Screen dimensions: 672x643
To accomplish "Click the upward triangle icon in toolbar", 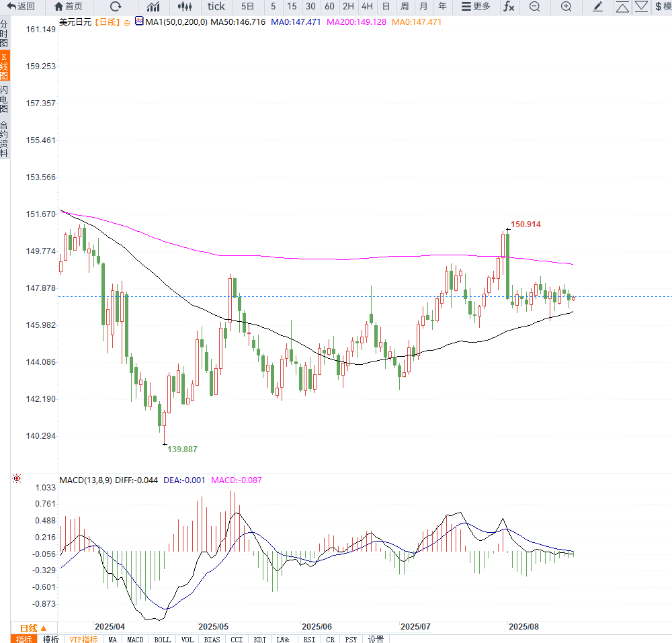I will (x=622, y=7).
